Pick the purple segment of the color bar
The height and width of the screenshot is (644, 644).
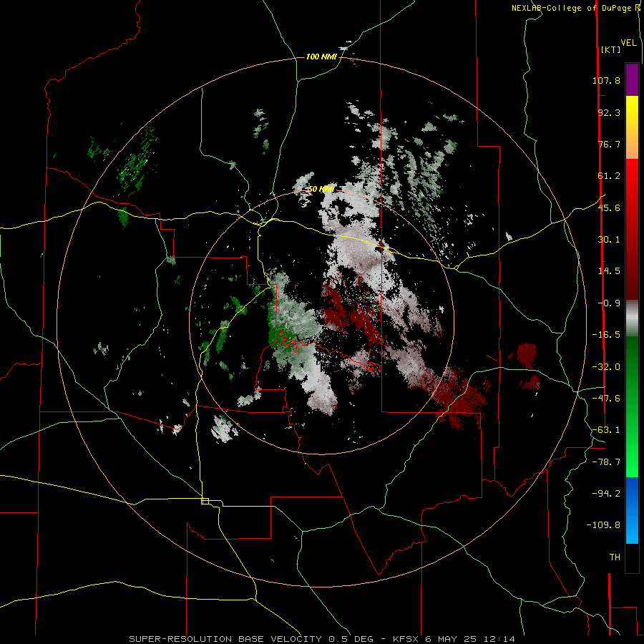tap(632, 79)
